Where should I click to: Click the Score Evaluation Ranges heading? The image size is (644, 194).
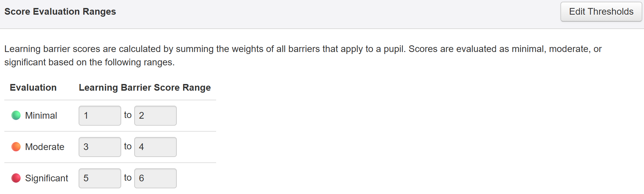(x=60, y=12)
